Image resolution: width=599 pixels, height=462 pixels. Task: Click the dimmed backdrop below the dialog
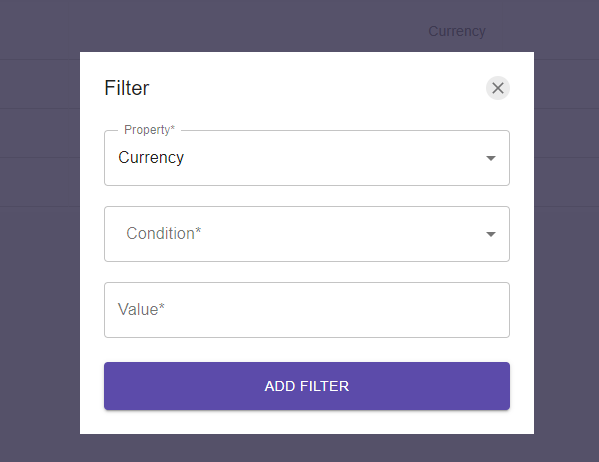306,448
